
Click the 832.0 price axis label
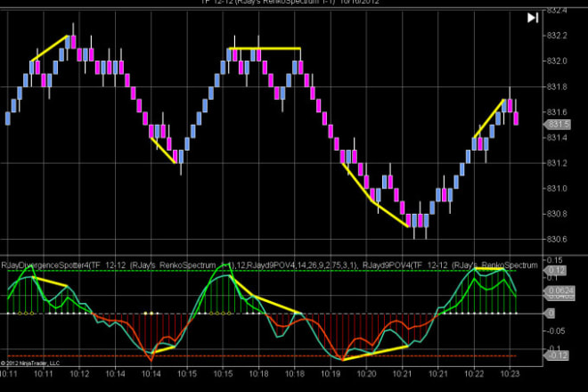point(557,61)
